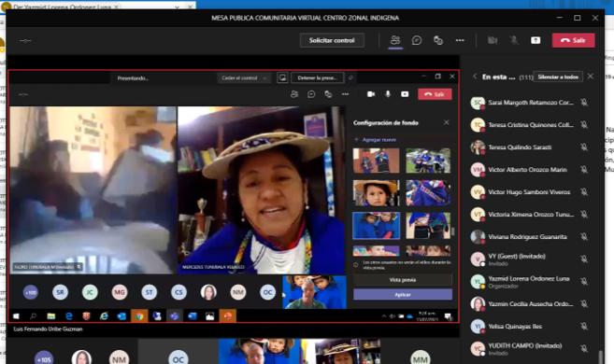Select child with hat background thumbnail

(377, 193)
